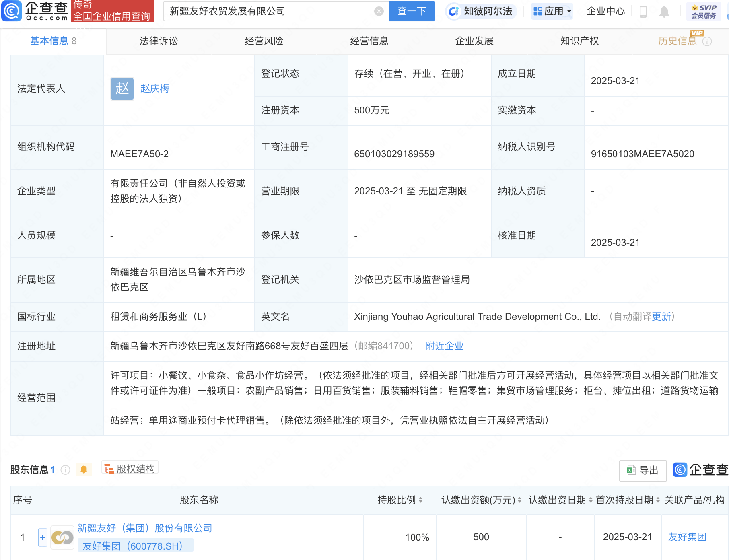The width and height of the screenshot is (729, 560).
Task: Click the 知彼阿尔法 AI assistant button
Action: click(x=481, y=11)
